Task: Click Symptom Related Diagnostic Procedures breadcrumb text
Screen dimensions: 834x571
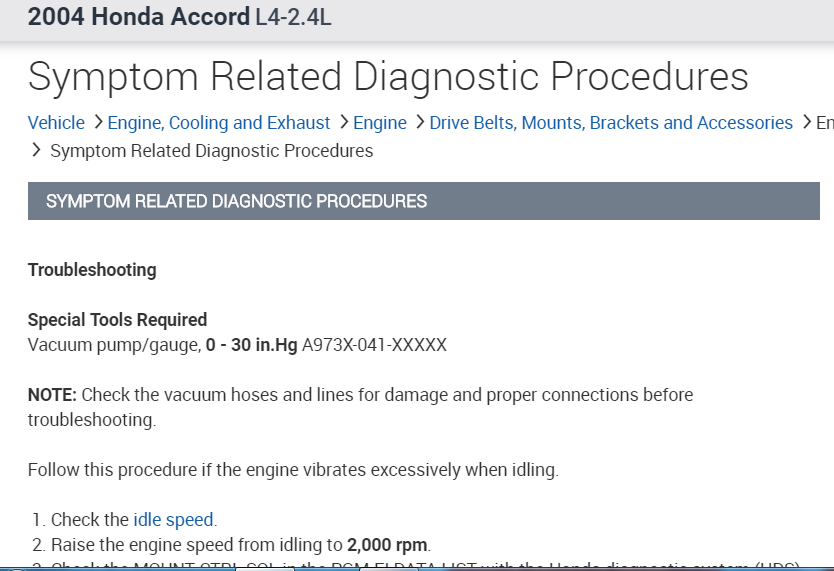Action: (211, 151)
